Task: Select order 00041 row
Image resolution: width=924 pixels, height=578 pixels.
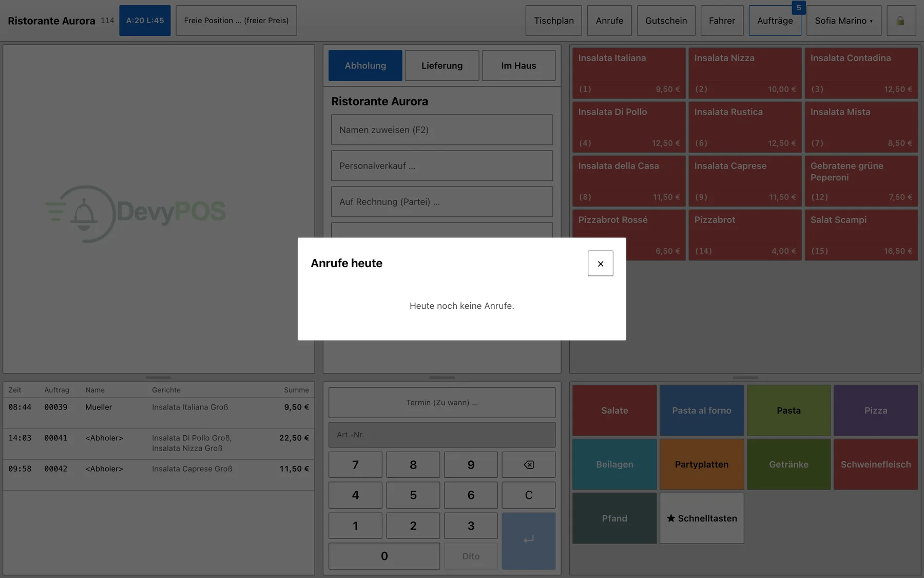Action: (x=159, y=444)
